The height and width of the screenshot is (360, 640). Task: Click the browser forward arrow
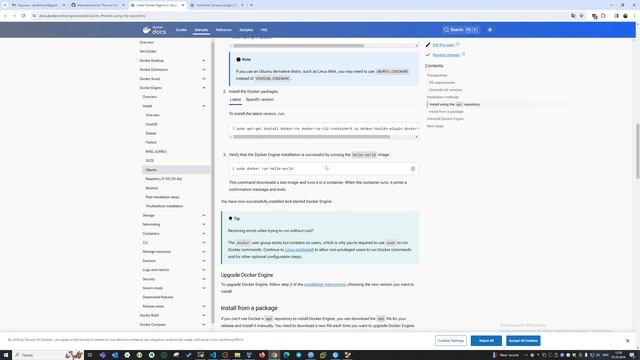coord(14,16)
